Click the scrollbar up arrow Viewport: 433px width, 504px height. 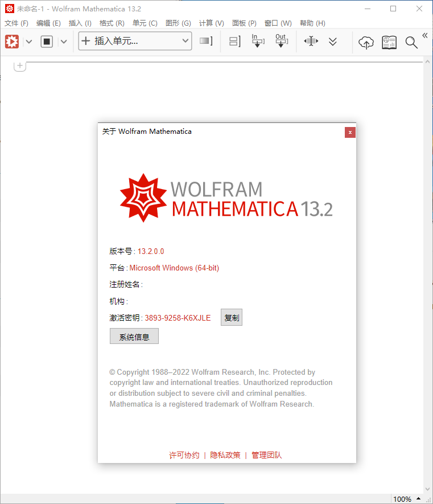point(427,62)
